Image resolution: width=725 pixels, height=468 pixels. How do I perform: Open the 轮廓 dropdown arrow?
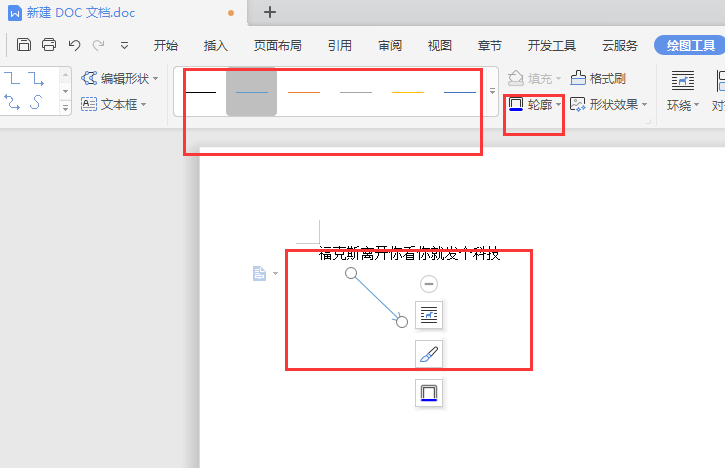coord(558,105)
